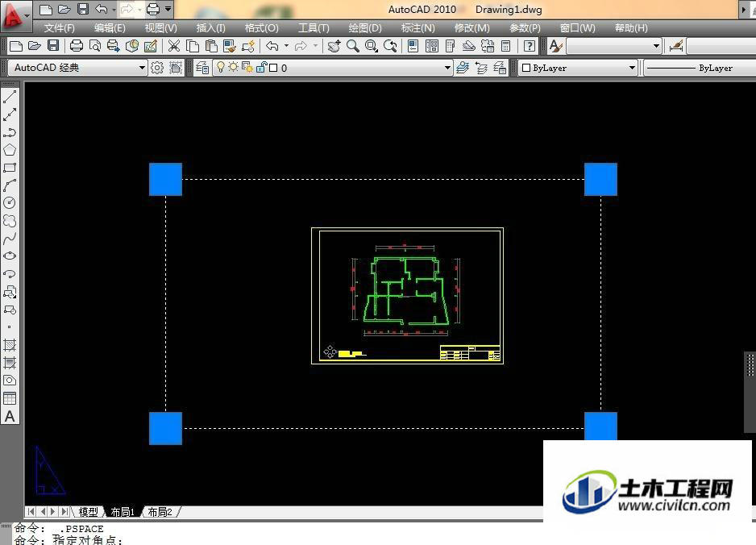Select the Revision Cloud tool
Viewport: 756px width, 545px height.
point(10,221)
